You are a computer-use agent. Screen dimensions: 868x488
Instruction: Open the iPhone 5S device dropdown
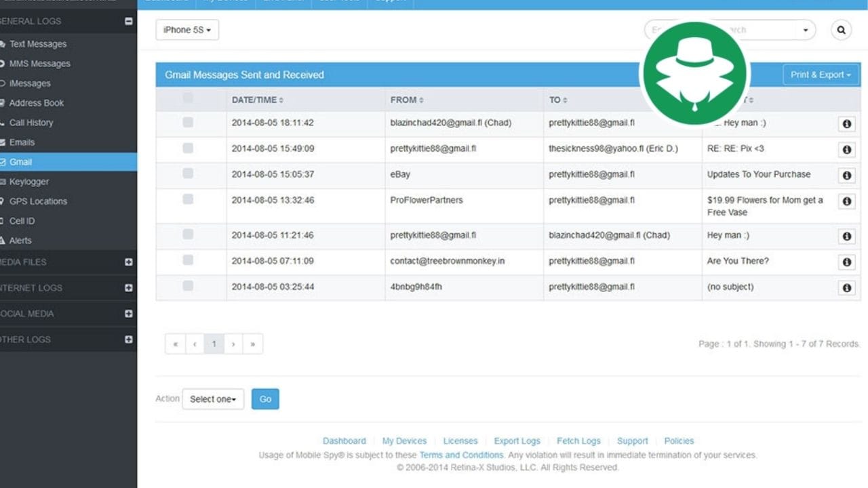coord(187,30)
